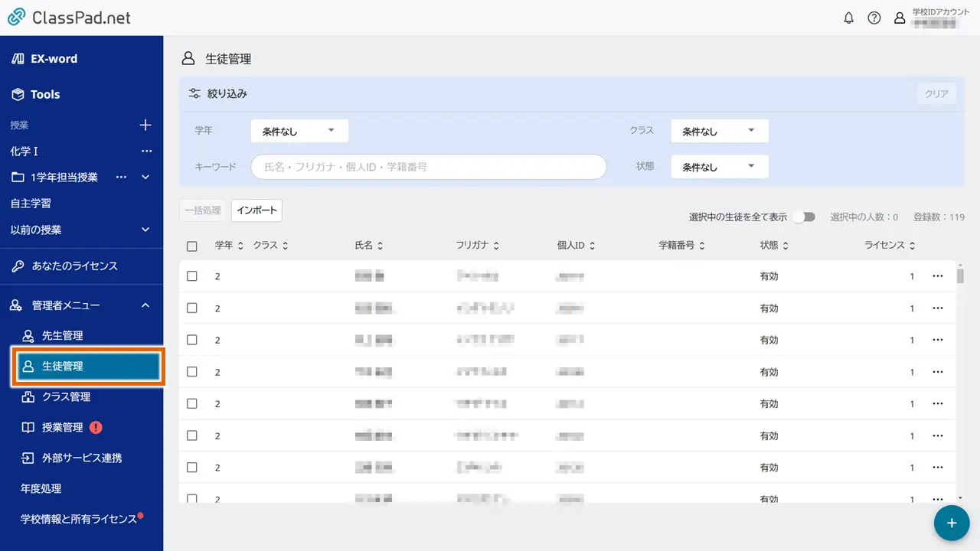Click the クリア button in the filter bar
The width and height of the screenshot is (980, 551).
pos(936,93)
